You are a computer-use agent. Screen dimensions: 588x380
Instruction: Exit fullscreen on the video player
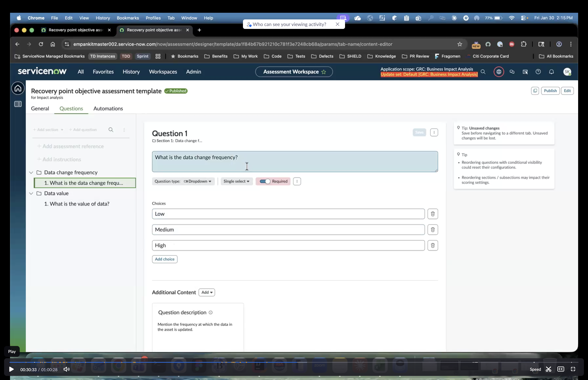click(x=573, y=369)
